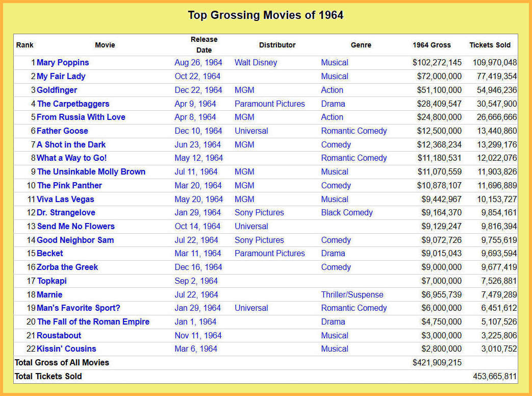This screenshot has width=532, height=396.
Task: Click The Fall of the Roman Empire
Action: point(93,321)
